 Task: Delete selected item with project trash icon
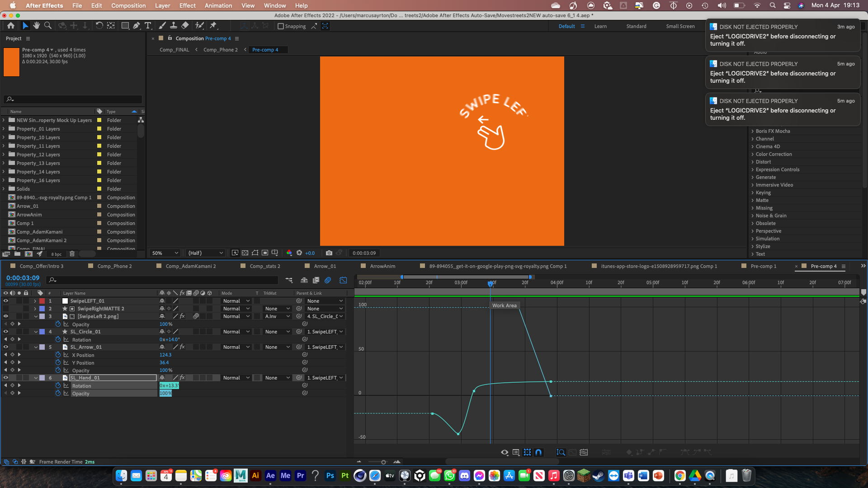tap(72, 254)
